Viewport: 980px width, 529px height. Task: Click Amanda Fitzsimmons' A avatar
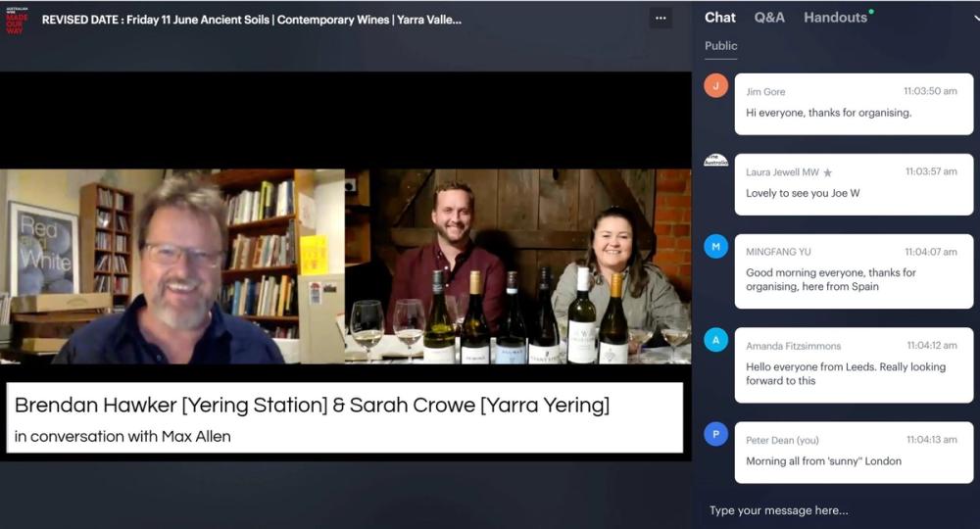715,340
